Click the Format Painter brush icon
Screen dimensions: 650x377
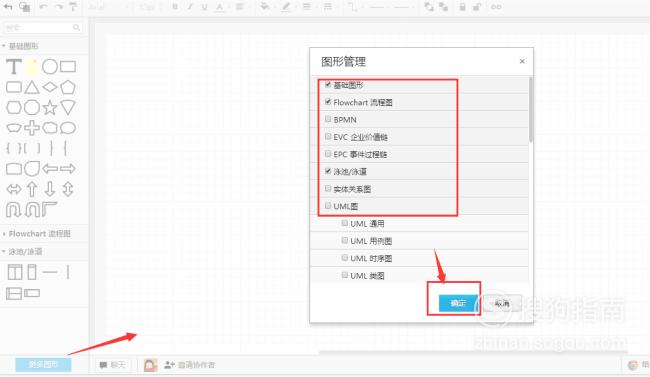tap(73, 7)
